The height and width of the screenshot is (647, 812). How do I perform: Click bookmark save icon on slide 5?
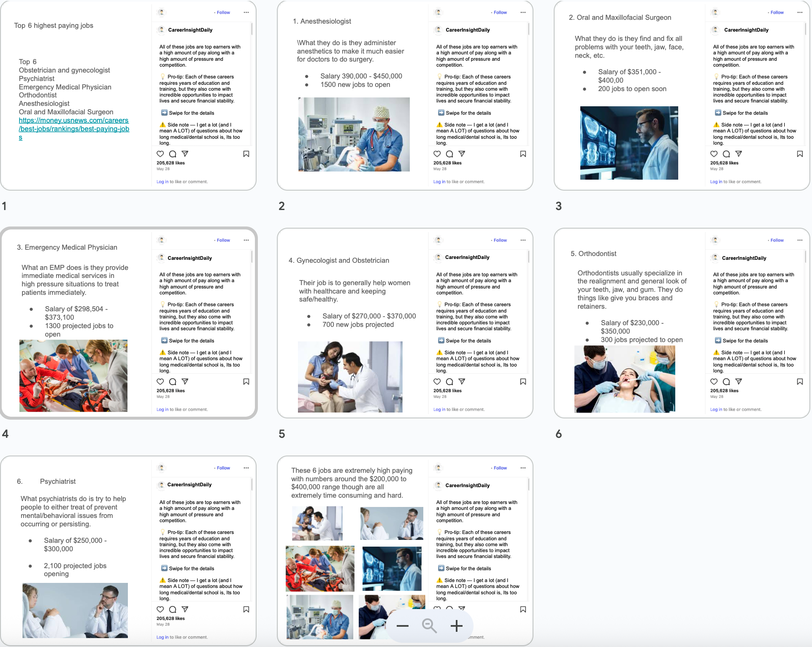(x=523, y=382)
